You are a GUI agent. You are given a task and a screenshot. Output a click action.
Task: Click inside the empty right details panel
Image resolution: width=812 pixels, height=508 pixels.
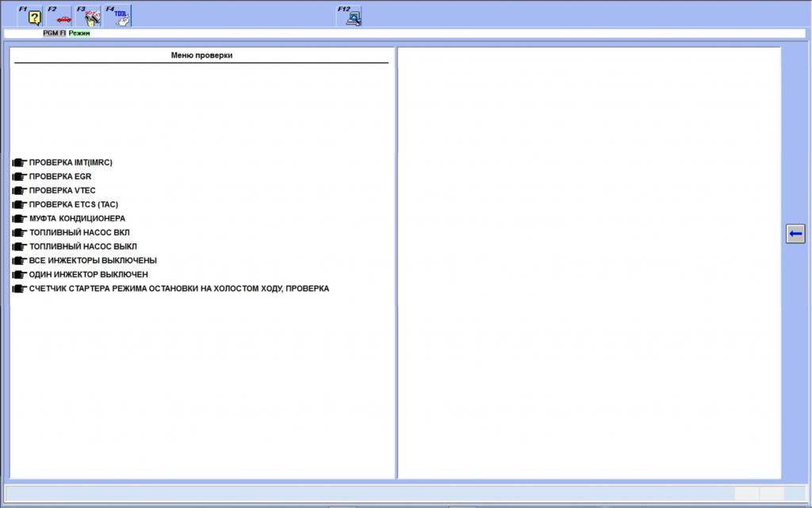pyautogui.click(x=588, y=262)
